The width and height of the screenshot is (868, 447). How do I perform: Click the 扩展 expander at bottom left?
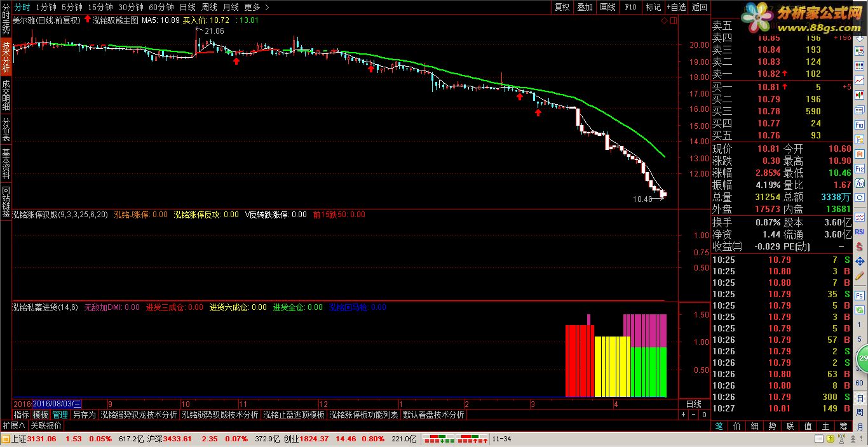[13, 425]
